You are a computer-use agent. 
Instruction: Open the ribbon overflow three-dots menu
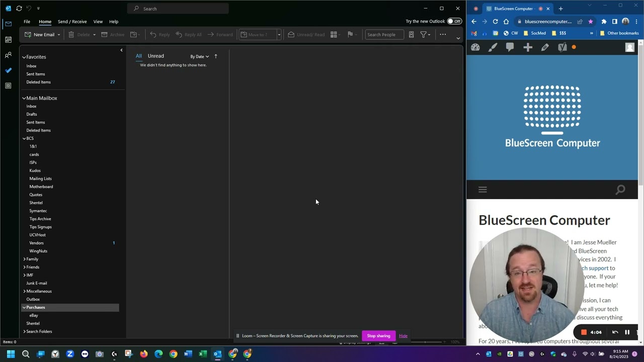[443, 35]
